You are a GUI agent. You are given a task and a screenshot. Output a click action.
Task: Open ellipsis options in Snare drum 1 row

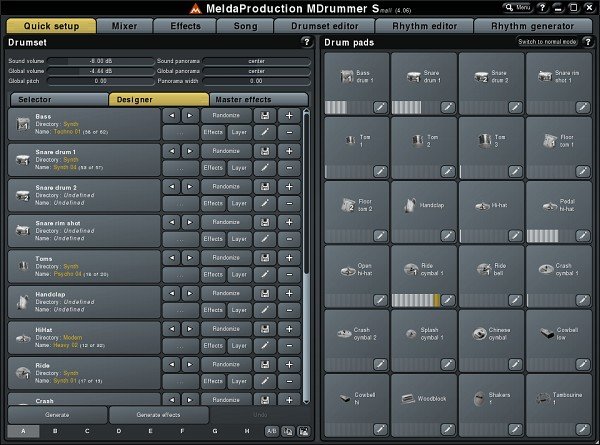point(181,168)
